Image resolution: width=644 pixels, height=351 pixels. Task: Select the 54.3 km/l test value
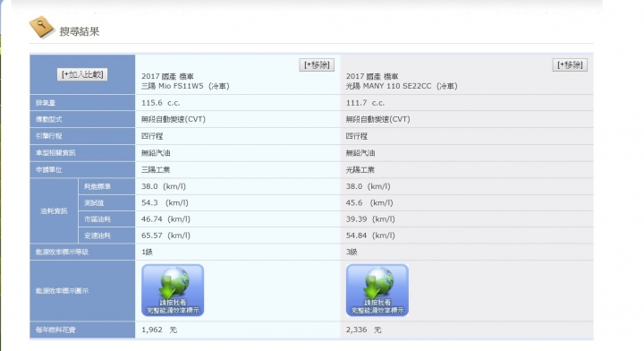pyautogui.click(x=165, y=202)
